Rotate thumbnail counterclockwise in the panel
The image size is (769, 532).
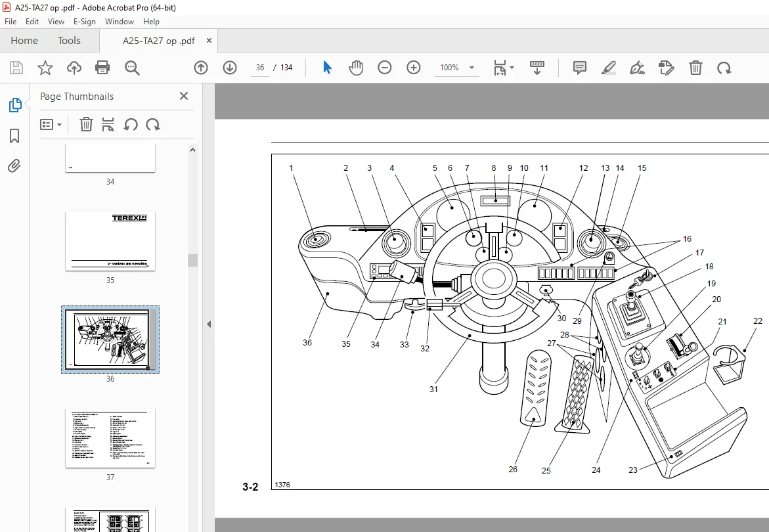pos(131,125)
